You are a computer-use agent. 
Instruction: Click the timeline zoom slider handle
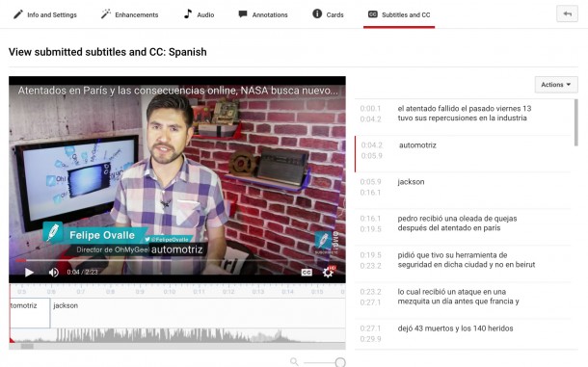tap(340, 362)
